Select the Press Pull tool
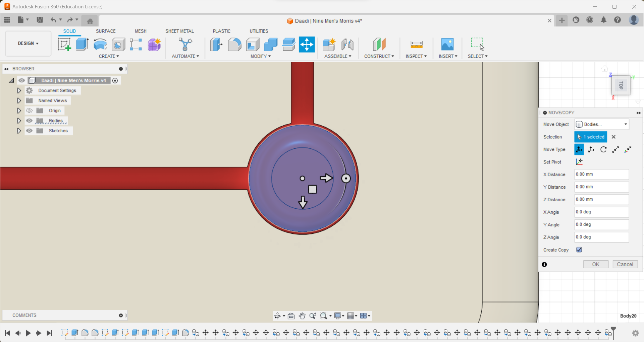This screenshot has width=644, height=342. tap(216, 45)
